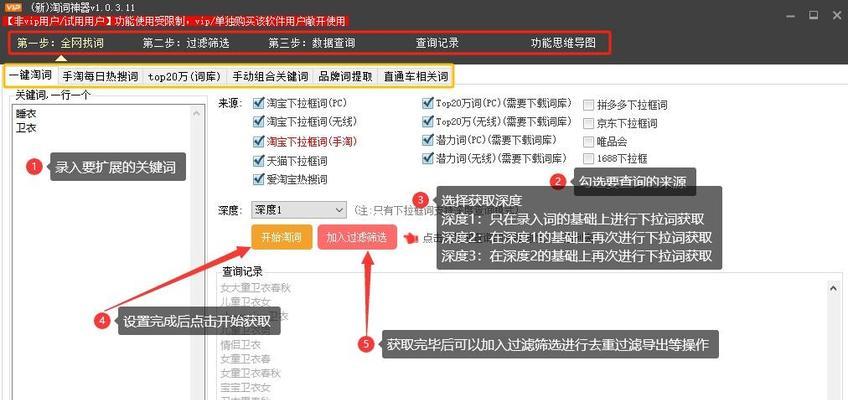Screen dimensions: 848x400
Task: Enable 拼多多下拉框词 source
Action: (x=588, y=105)
